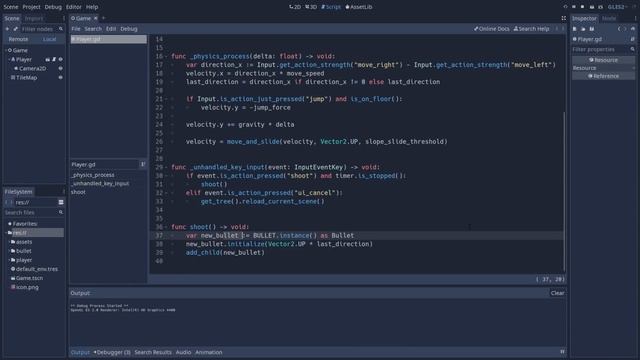Toggle distraction-free mode icon
The width and height of the screenshot is (640, 360).
pos(564,18)
